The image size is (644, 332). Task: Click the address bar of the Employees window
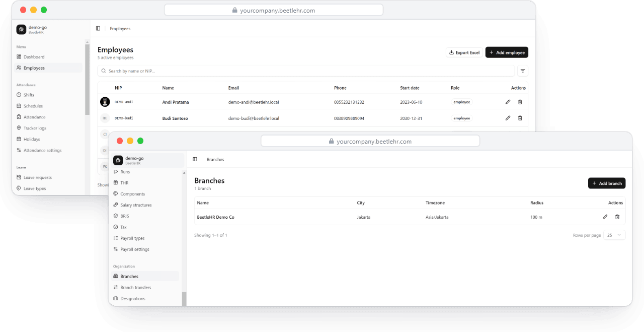(274, 10)
